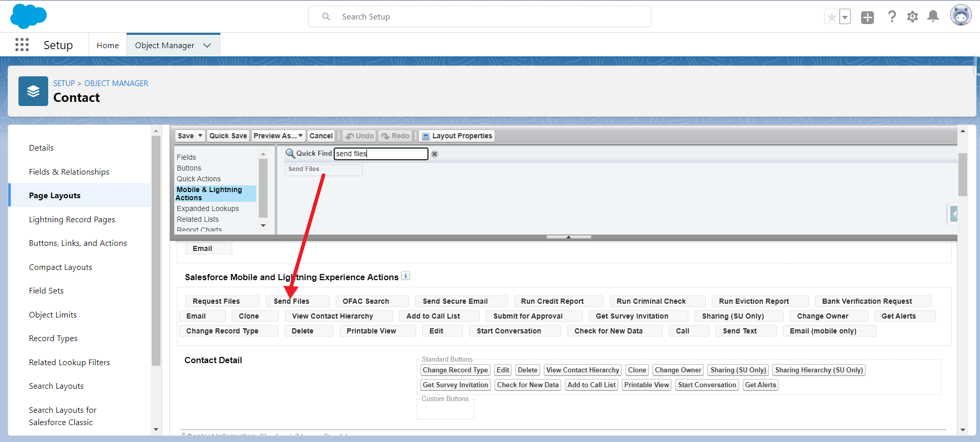980x442 pixels.
Task: Collapse the palette using the center handle
Action: click(x=568, y=237)
